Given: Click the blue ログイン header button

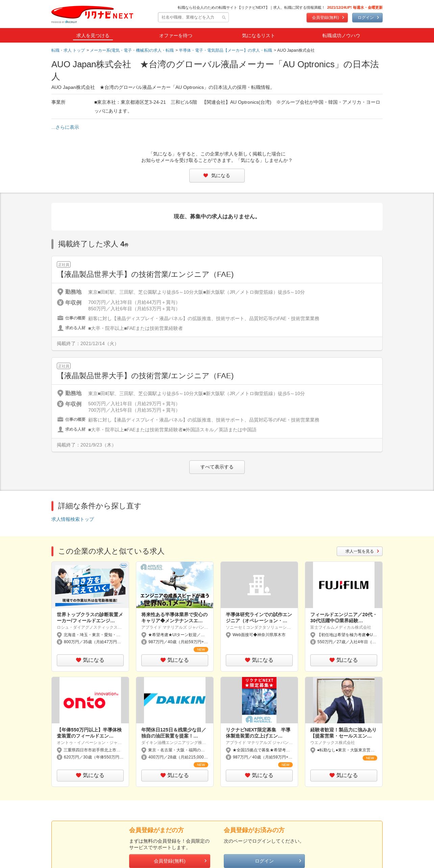Looking at the screenshot, I should coord(367,18).
